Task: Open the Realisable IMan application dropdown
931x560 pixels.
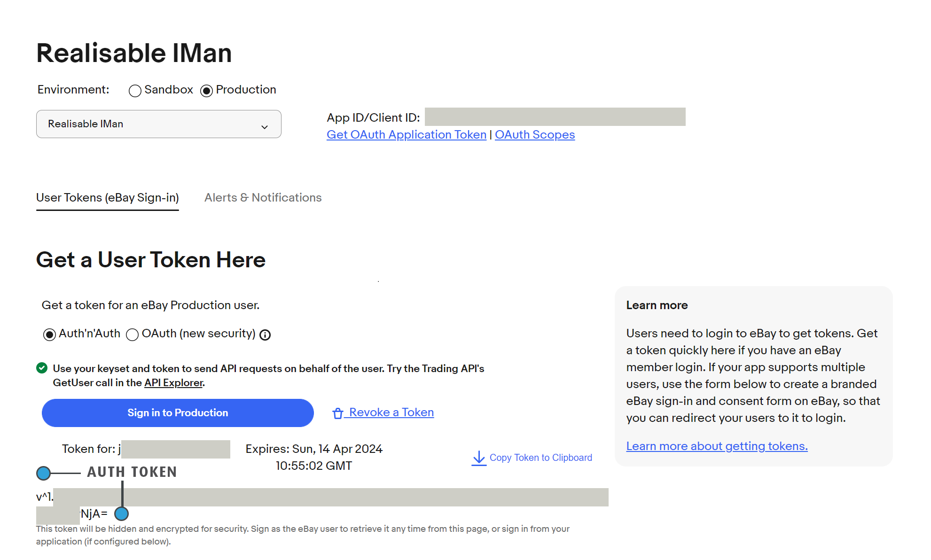Action: point(158,124)
